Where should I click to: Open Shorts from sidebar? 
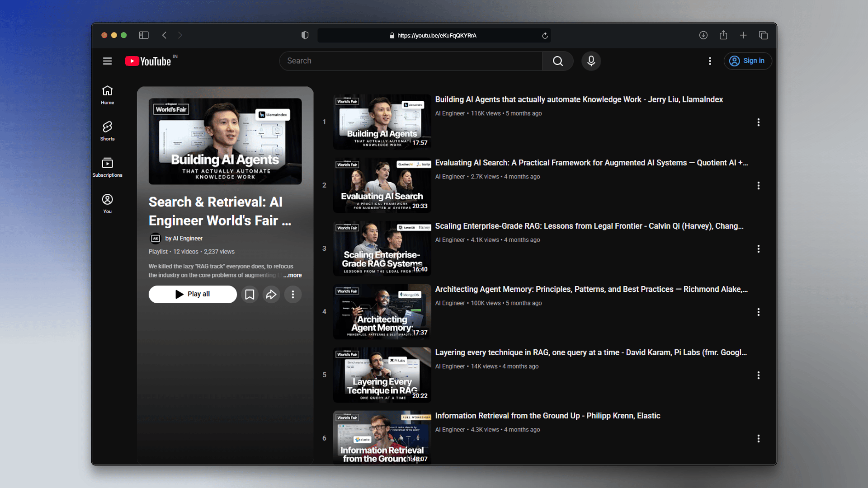click(107, 131)
